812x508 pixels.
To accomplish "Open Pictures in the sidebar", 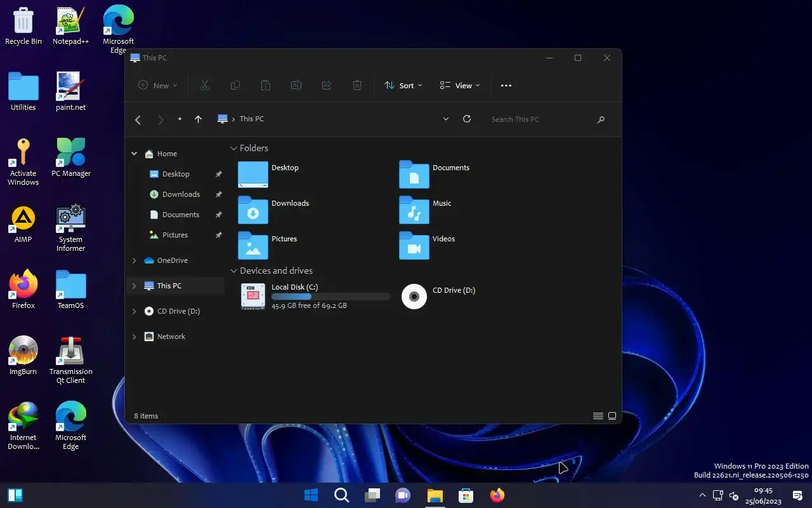I will tap(176, 235).
